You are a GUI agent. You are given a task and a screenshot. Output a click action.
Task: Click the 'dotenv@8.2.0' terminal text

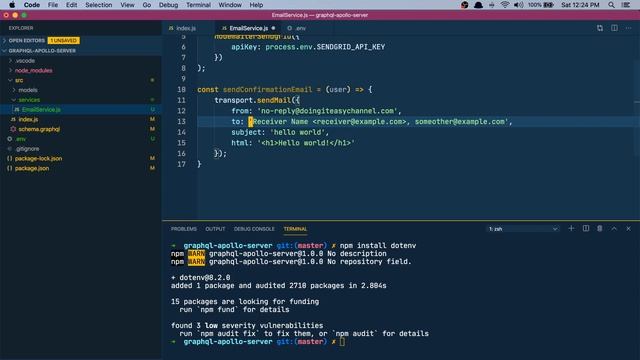tap(204, 278)
